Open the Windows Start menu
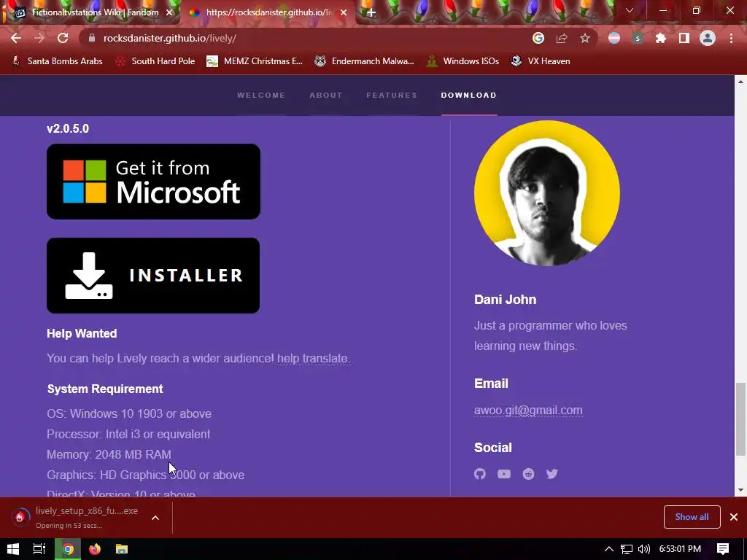Screen dimensions: 747x560 pyautogui.click(x=13, y=549)
